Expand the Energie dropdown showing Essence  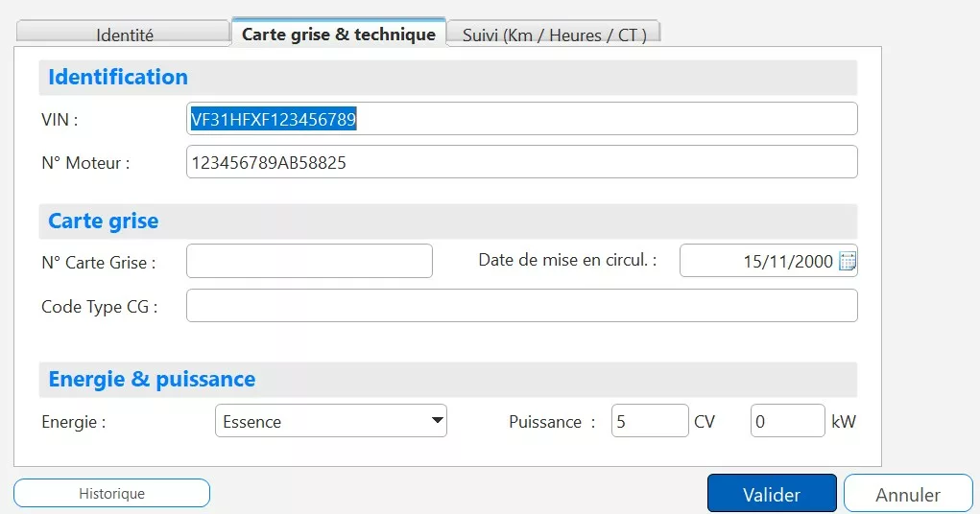point(330,421)
